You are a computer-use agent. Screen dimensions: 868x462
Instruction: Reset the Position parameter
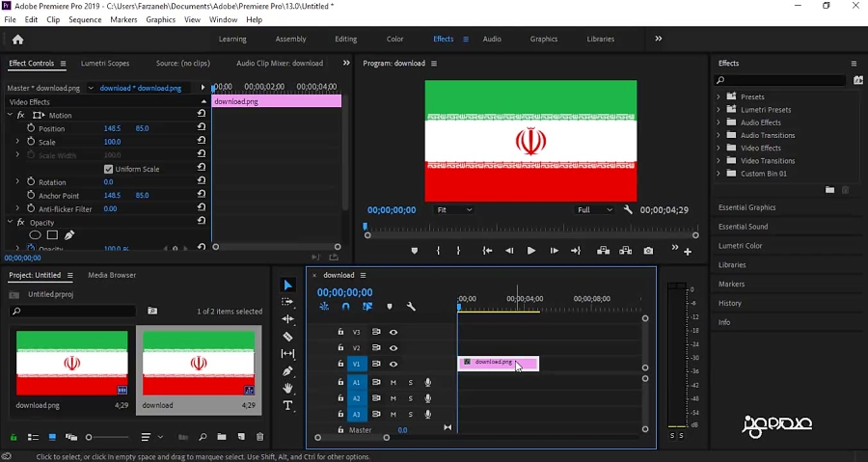[202, 128]
